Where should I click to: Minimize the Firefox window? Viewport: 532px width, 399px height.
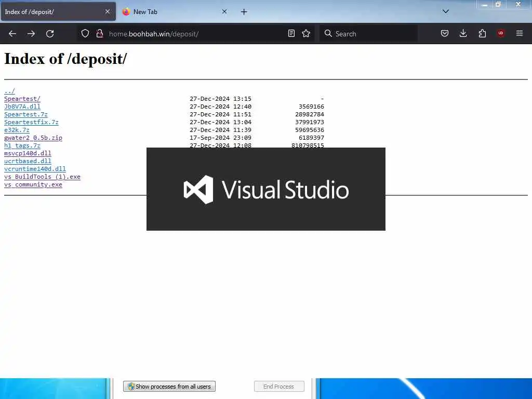(485, 5)
